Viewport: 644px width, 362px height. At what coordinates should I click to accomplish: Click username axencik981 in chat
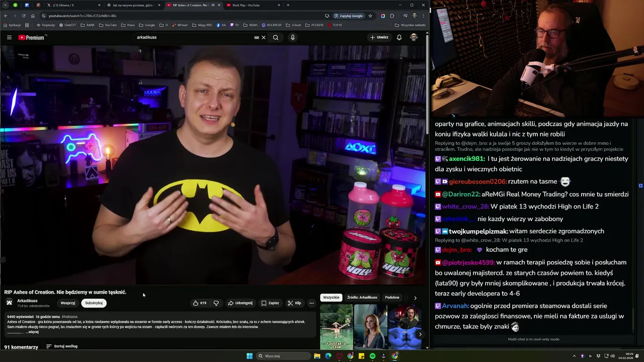467,159
